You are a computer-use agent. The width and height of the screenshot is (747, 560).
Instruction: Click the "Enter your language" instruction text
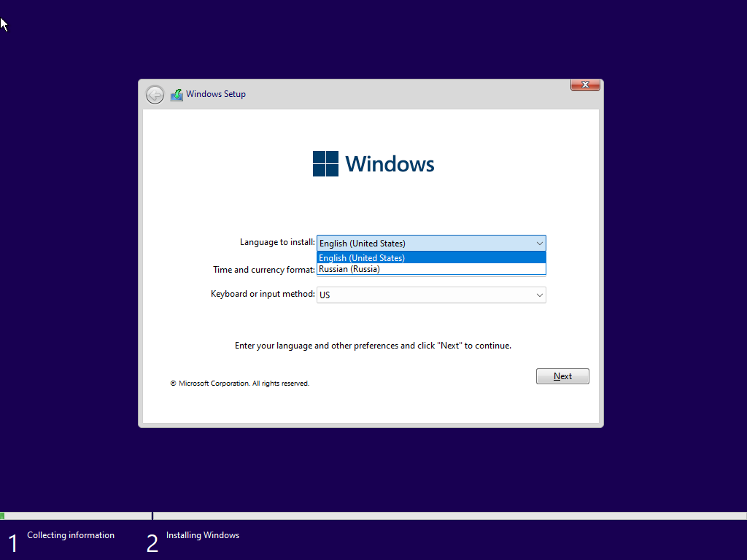point(373,346)
